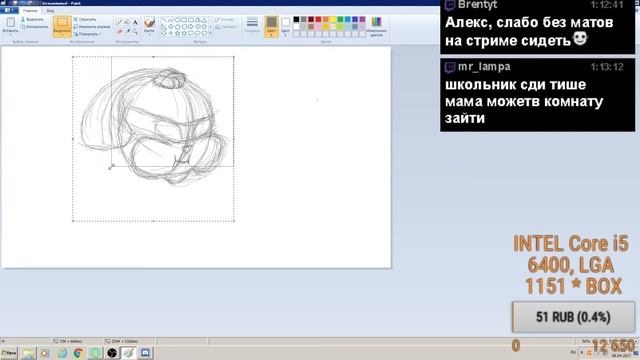The height and width of the screenshot is (360, 640).
Task: Select the Magnifier tool
Action: pos(135,31)
